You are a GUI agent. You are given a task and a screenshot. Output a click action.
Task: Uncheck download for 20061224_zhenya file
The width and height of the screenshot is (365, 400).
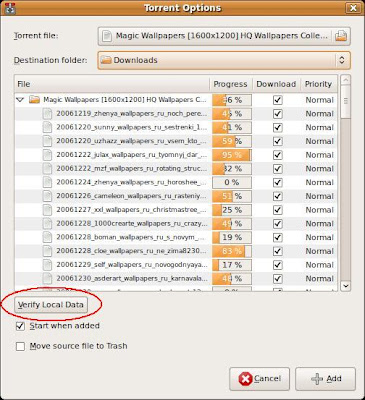pos(277,183)
